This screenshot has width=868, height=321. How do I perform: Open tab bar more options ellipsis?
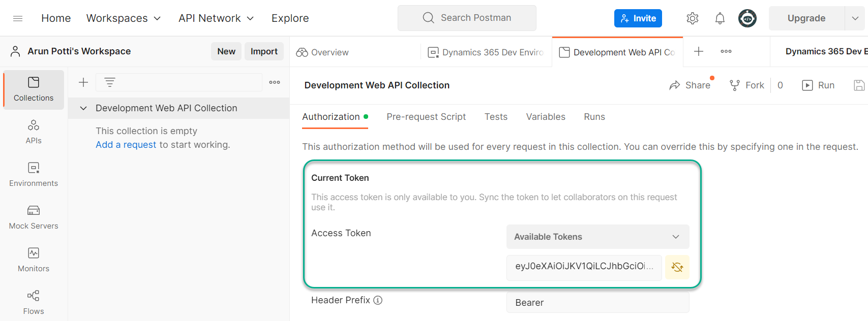[726, 51]
